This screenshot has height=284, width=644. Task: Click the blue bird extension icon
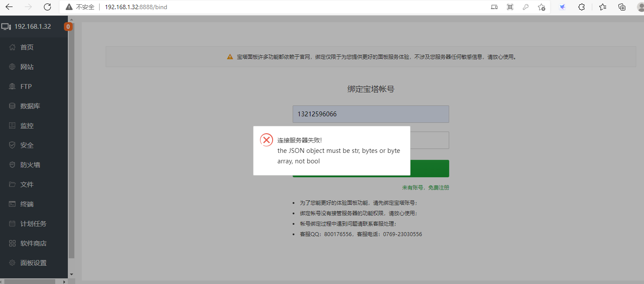[562, 7]
